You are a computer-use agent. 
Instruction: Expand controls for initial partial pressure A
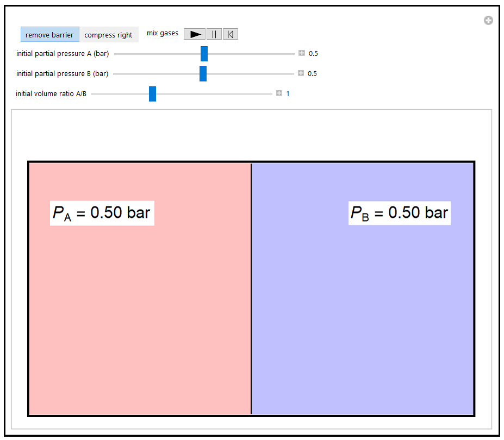[302, 53]
